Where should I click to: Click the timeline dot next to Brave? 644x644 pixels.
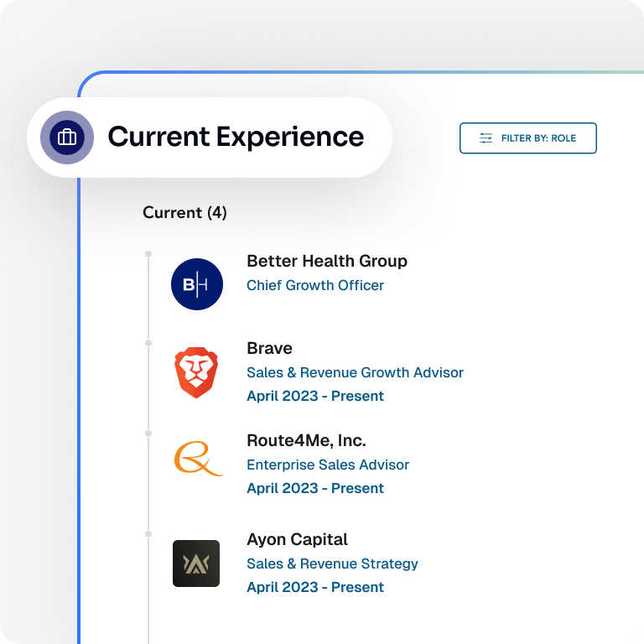[148, 343]
